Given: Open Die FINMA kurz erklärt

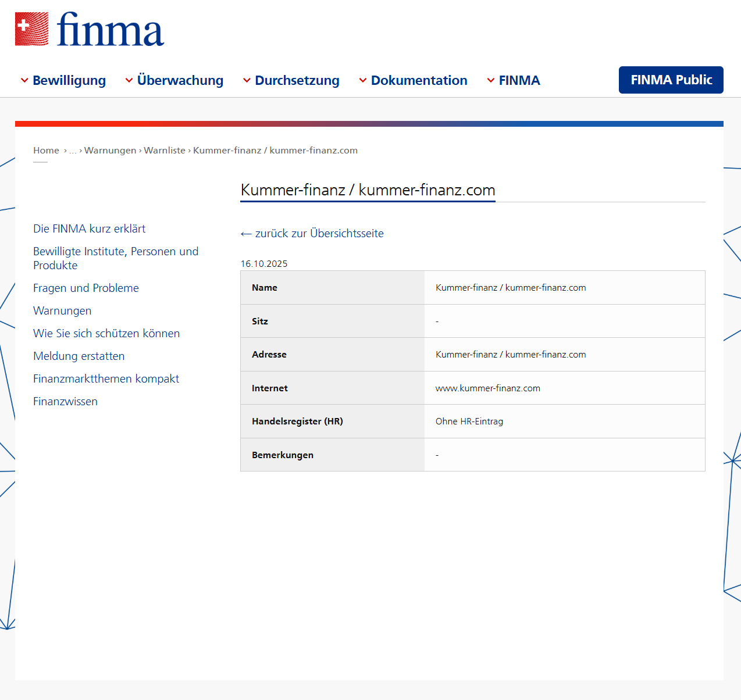Looking at the screenshot, I should [89, 228].
